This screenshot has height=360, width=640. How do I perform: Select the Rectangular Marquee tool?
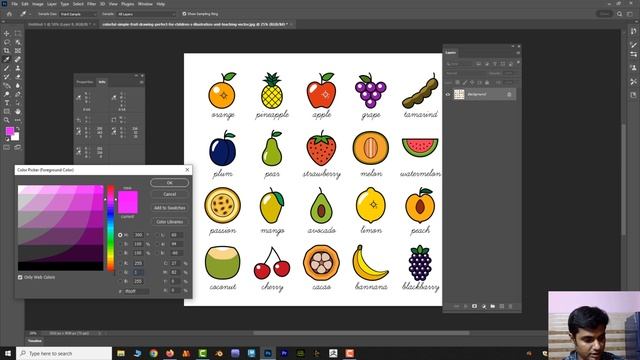pyautogui.click(x=18, y=33)
